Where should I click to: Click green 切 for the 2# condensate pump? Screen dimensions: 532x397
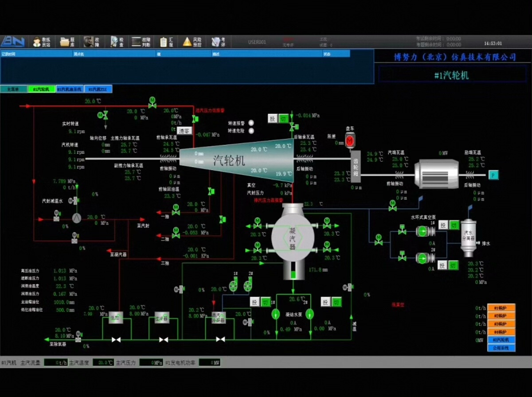(x=337, y=302)
